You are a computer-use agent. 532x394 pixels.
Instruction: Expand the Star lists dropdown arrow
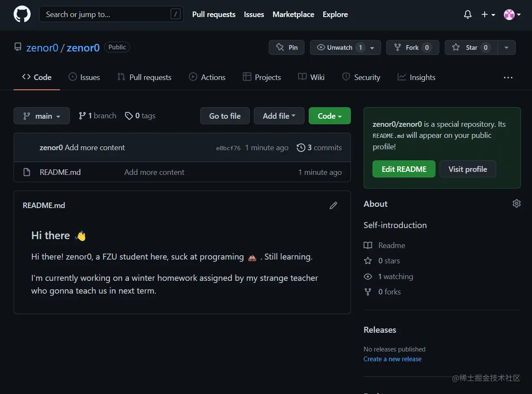point(506,48)
